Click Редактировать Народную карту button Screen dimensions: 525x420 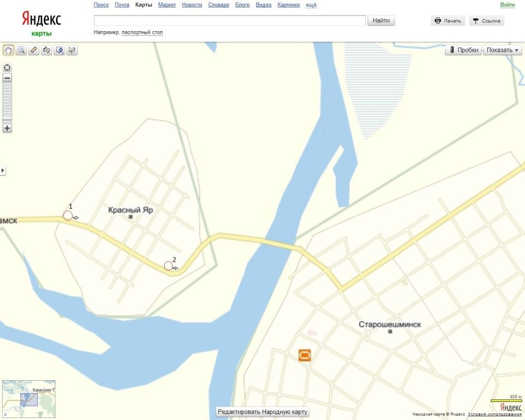click(263, 412)
